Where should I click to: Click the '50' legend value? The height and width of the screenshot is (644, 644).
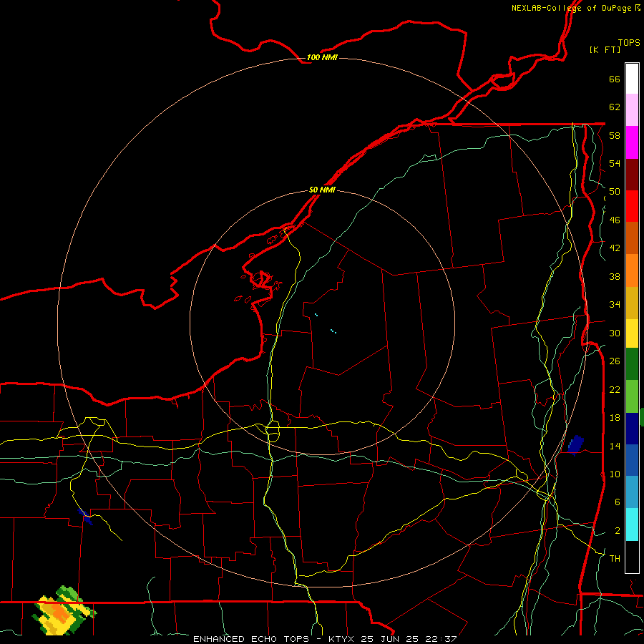pos(615,192)
